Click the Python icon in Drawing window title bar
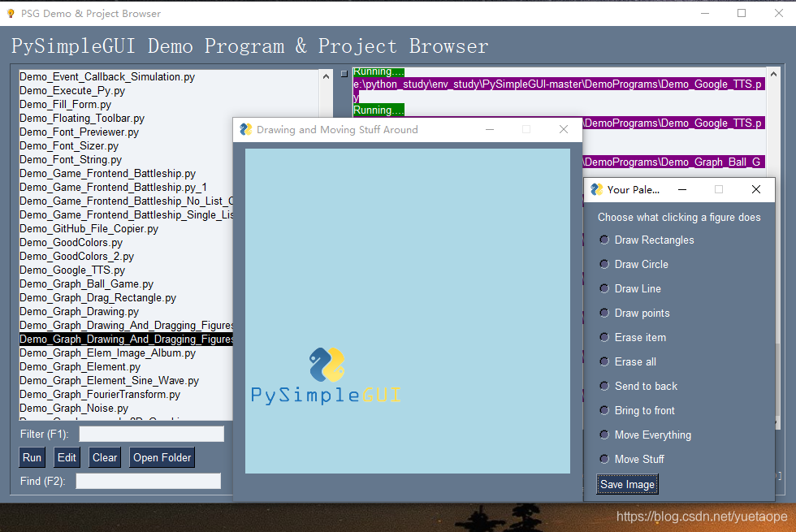This screenshot has width=796, height=532. coord(245,129)
